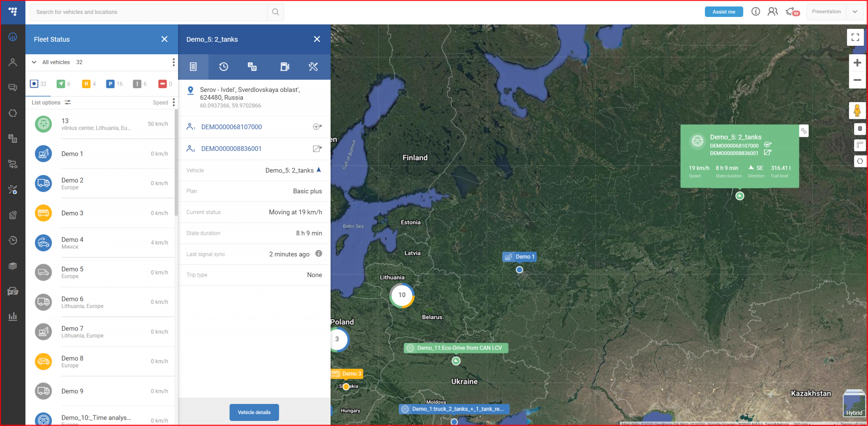The width and height of the screenshot is (868, 426).
Task: Open the maintenance tools tab
Action: (x=313, y=67)
